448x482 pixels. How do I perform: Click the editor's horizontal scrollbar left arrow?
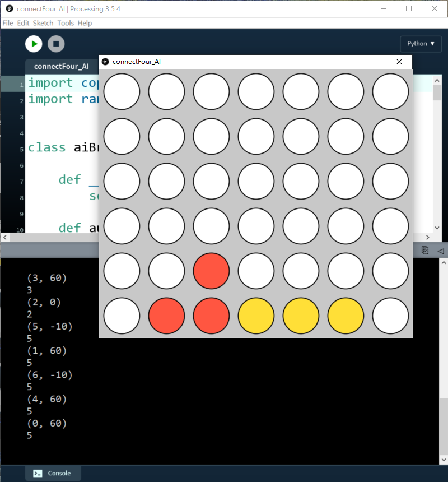4,238
